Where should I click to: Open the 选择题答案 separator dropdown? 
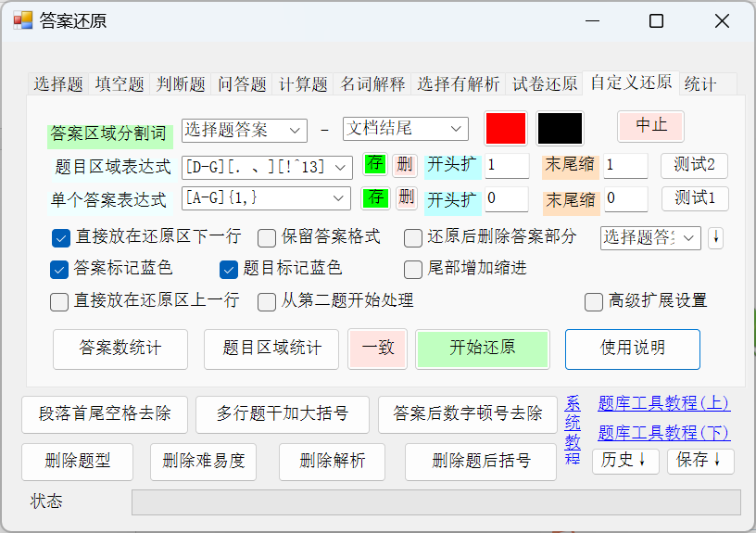(x=245, y=130)
